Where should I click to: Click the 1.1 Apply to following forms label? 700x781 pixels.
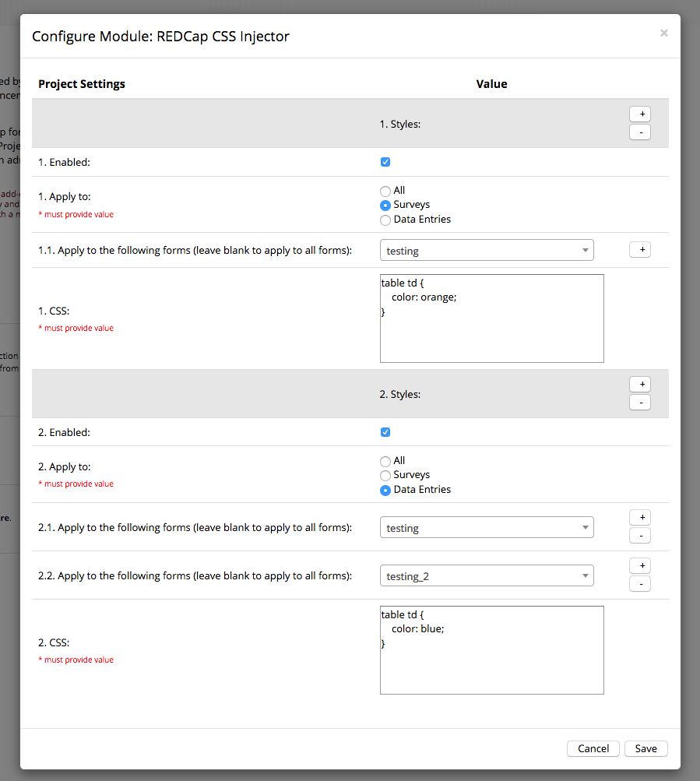point(195,250)
